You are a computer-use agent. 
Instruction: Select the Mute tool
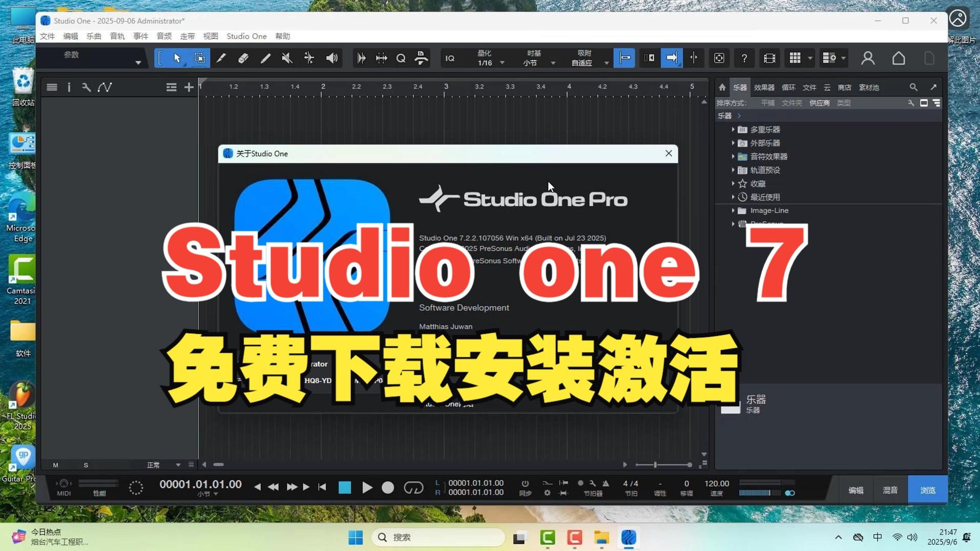click(x=287, y=58)
